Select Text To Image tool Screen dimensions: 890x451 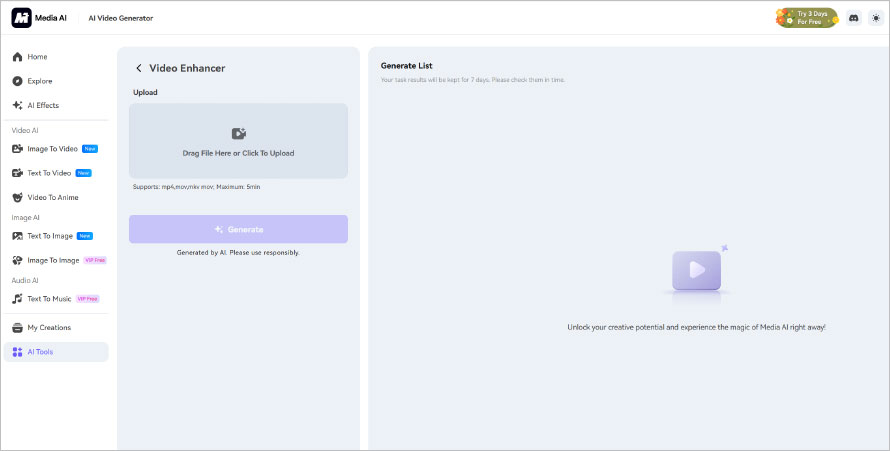(x=50, y=236)
